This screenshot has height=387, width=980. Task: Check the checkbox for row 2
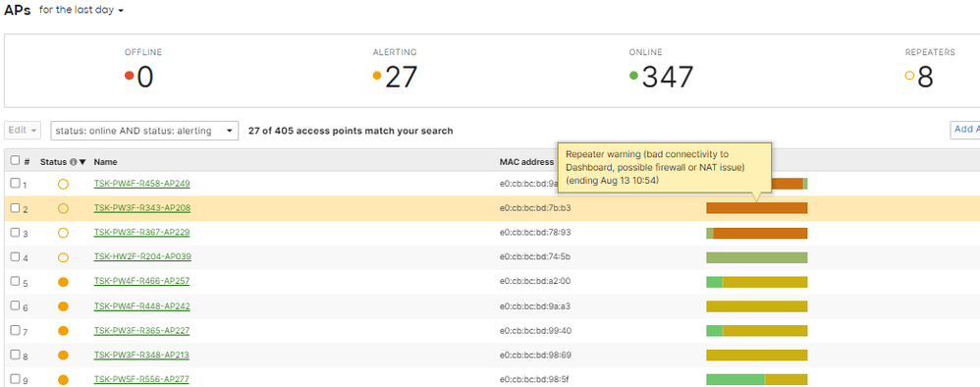[x=15, y=207]
